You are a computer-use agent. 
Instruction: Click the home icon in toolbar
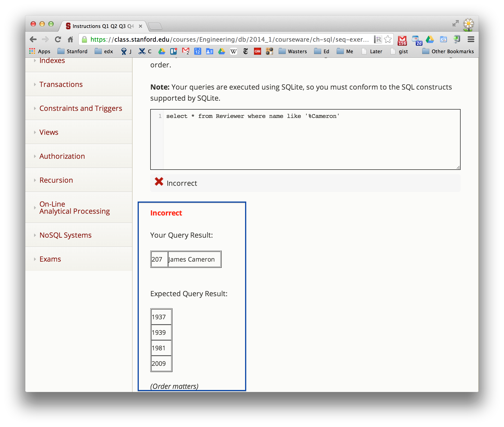point(70,39)
